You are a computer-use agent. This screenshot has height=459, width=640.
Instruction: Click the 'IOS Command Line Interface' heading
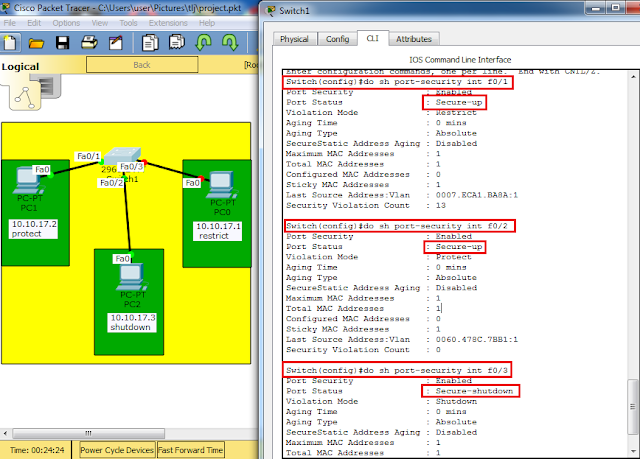pyautogui.click(x=460, y=60)
